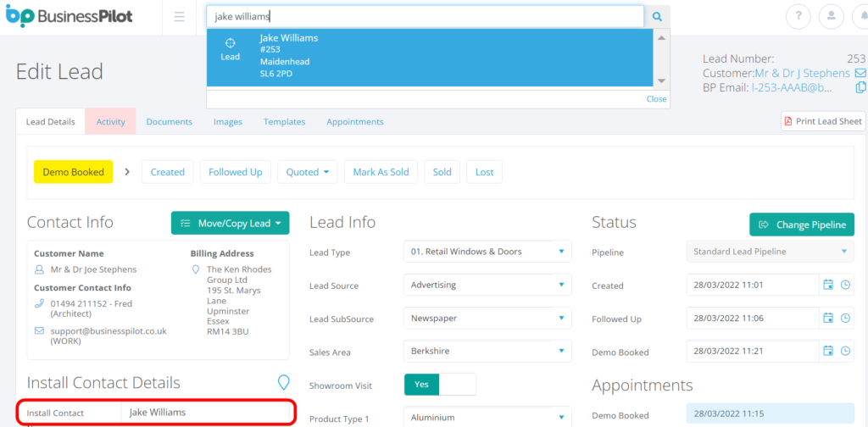Open the user profile icon

coord(834,16)
